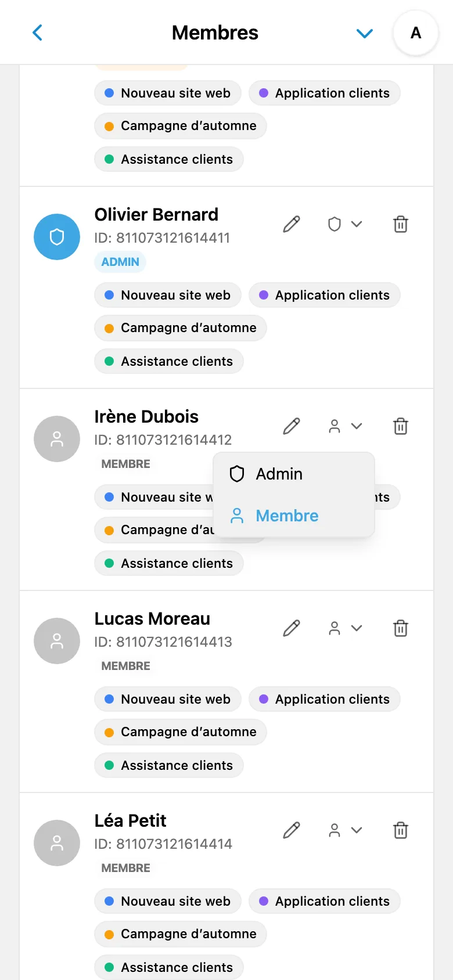Collapse role dropdown for Irène Dubois

click(x=345, y=426)
